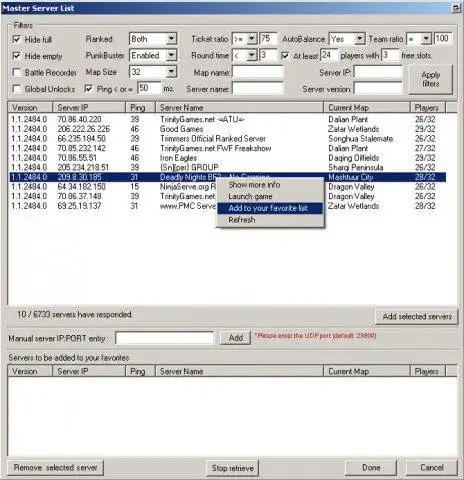The image size is (464, 480).
Task: Click favorites list Current Map column header
Action: (367, 371)
